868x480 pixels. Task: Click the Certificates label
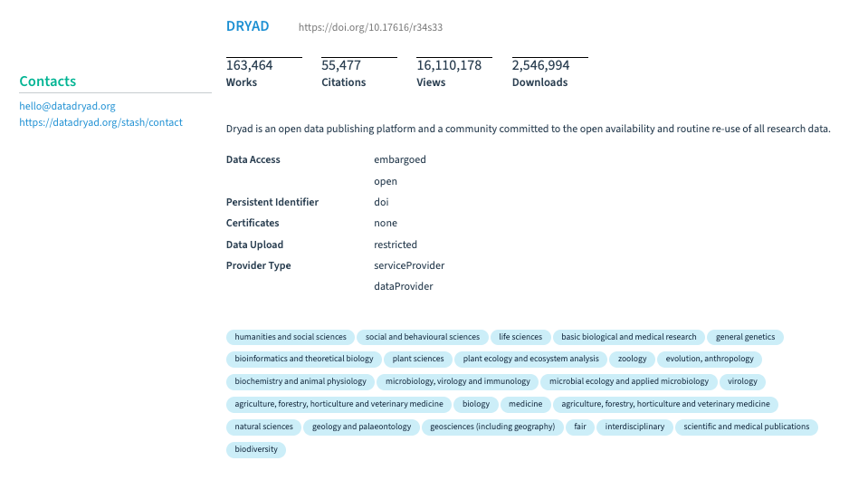pos(253,223)
